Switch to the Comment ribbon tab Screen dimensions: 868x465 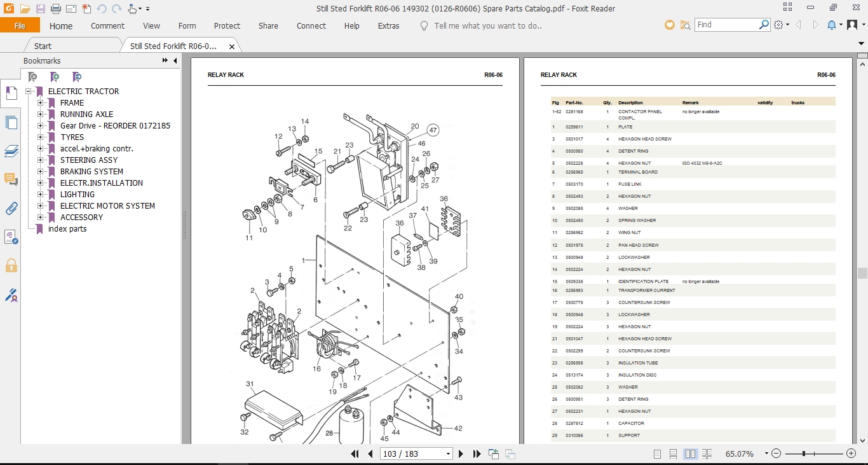tap(107, 25)
